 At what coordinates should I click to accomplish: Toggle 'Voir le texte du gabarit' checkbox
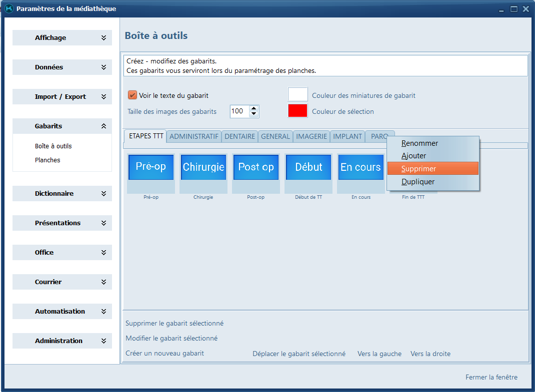(132, 95)
